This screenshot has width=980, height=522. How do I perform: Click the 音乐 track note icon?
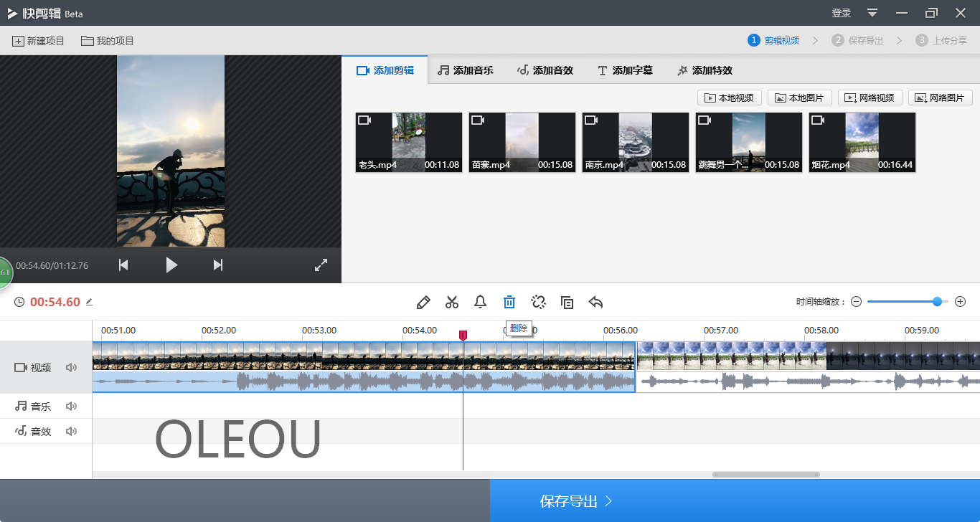[21, 407]
